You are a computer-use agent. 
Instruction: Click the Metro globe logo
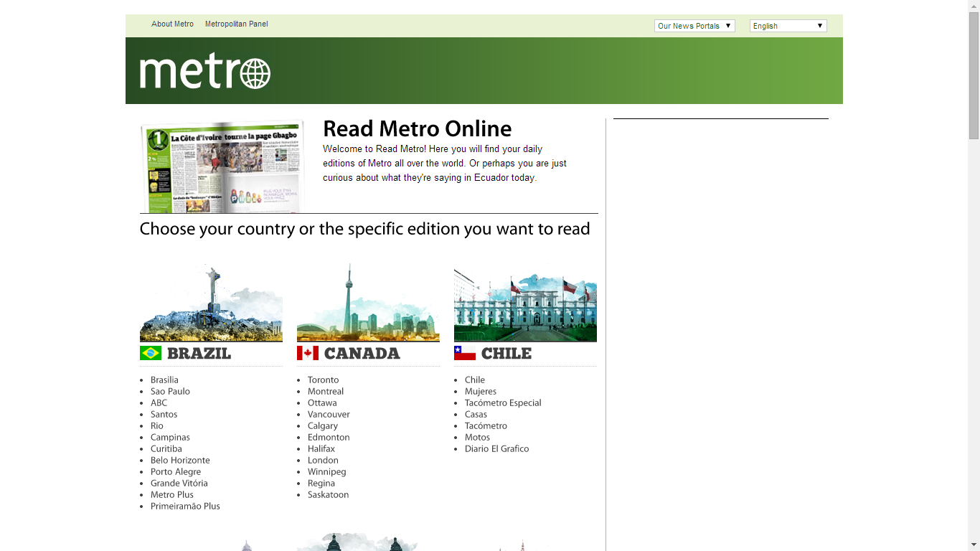205,72
